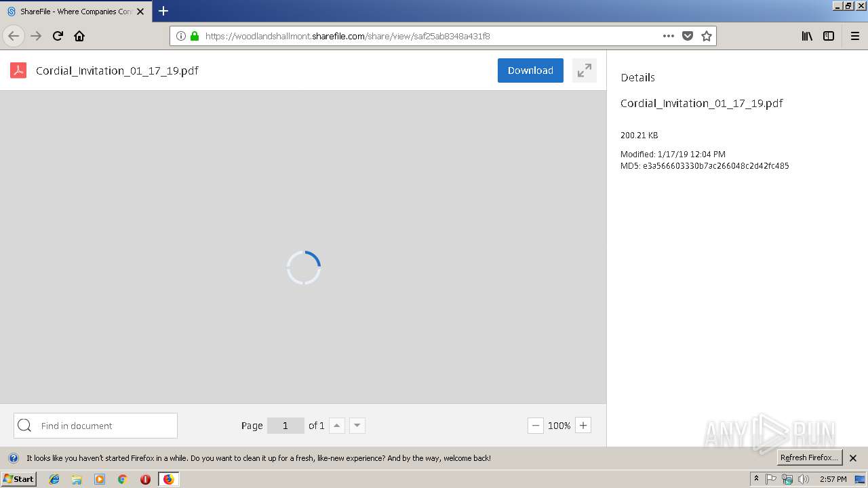
Task: Zoom out with the minus button
Action: coord(536,426)
